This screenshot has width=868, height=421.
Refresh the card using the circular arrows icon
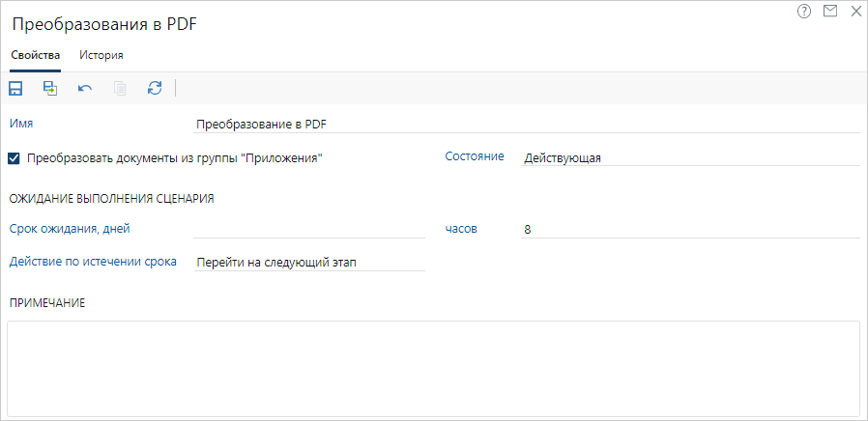tap(155, 89)
